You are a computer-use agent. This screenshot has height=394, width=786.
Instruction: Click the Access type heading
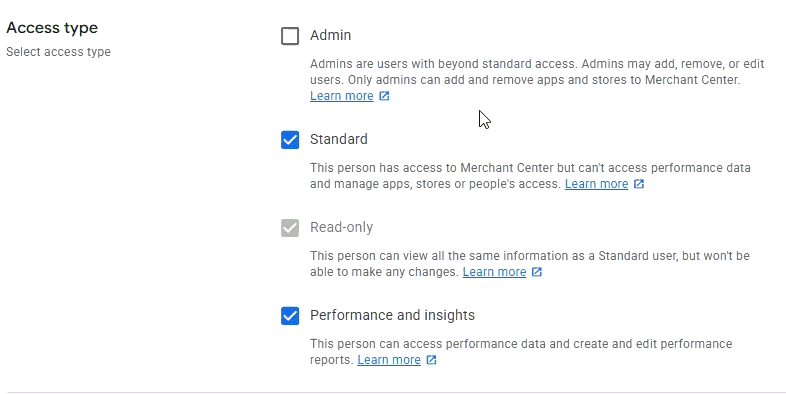pos(52,28)
